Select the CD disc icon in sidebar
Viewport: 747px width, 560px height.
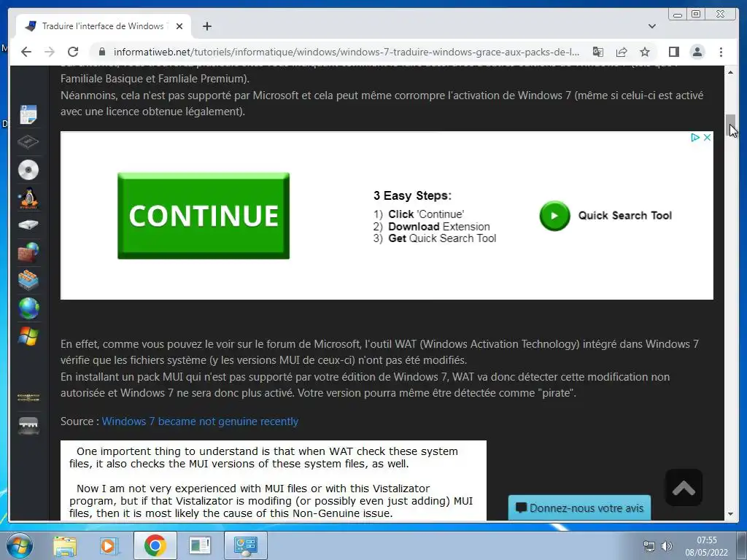tap(28, 169)
